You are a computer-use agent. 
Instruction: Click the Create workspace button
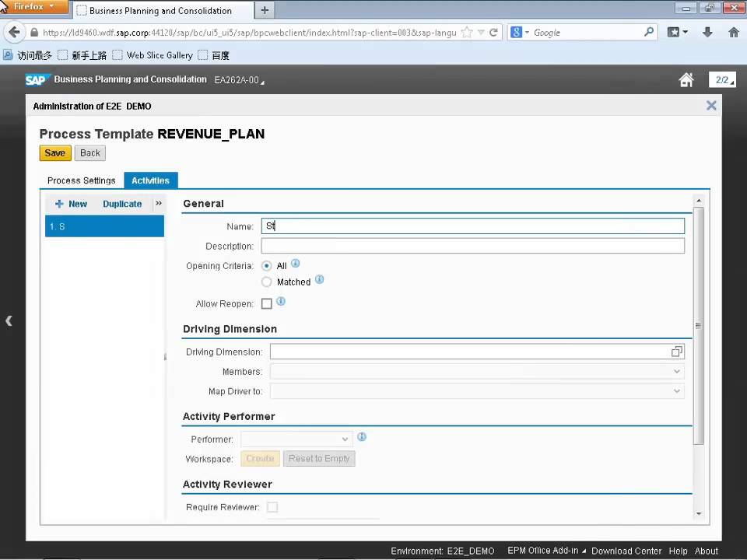click(260, 459)
